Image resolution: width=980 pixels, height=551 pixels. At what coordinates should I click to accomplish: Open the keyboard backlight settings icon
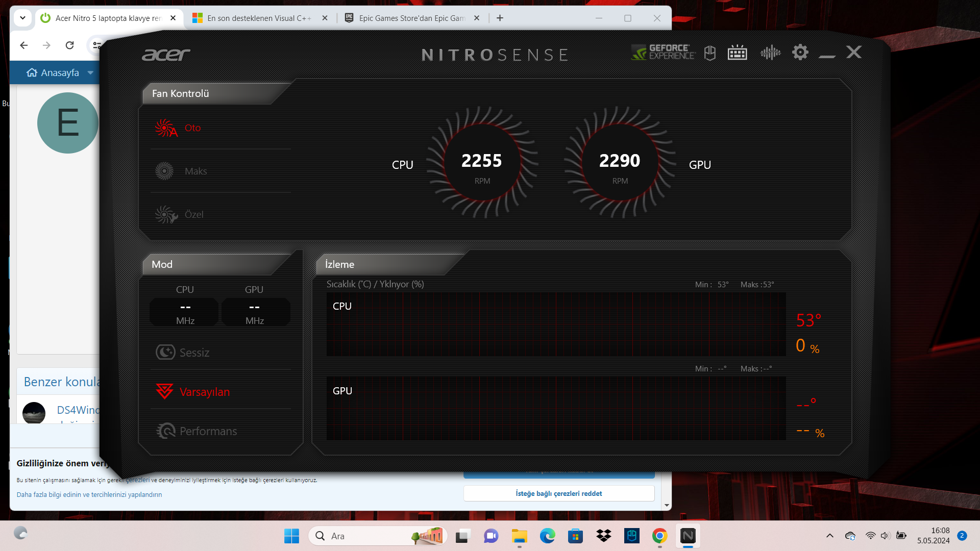pyautogui.click(x=737, y=53)
